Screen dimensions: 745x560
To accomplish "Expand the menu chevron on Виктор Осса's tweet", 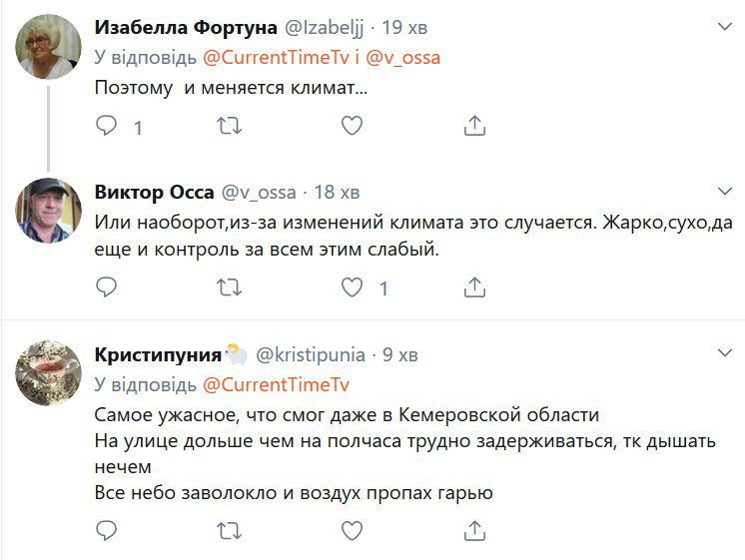I will [726, 191].
